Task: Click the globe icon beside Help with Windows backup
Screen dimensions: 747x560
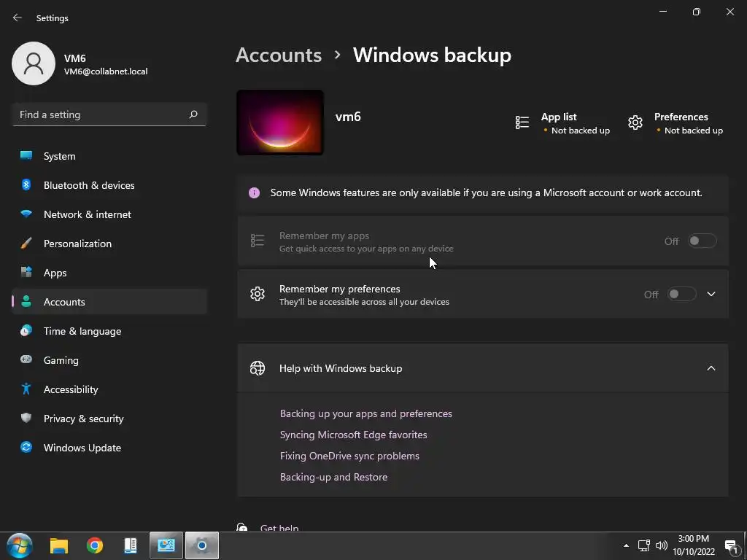Action: (x=258, y=368)
